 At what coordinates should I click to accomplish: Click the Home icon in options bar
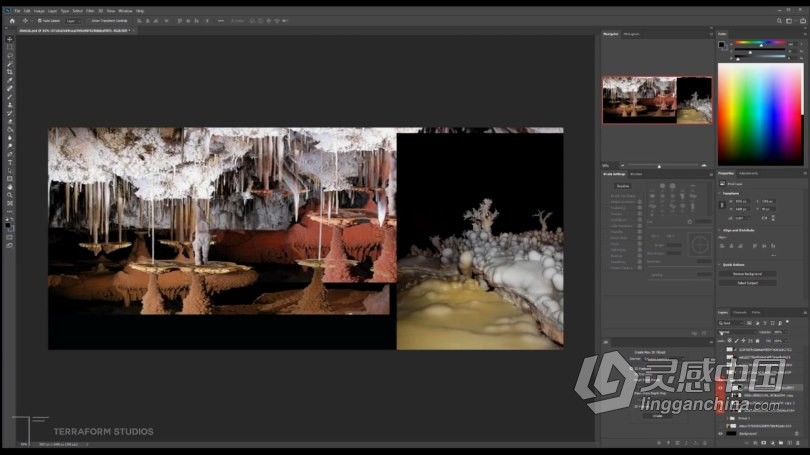click(11, 20)
